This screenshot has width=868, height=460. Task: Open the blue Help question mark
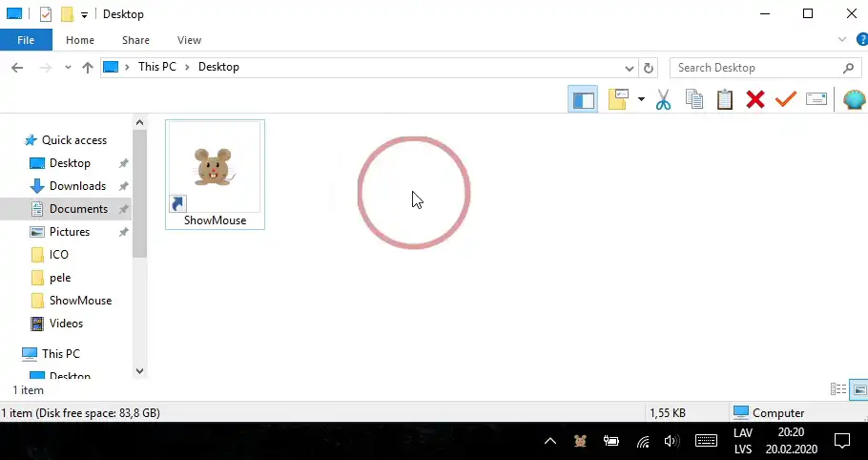click(862, 39)
